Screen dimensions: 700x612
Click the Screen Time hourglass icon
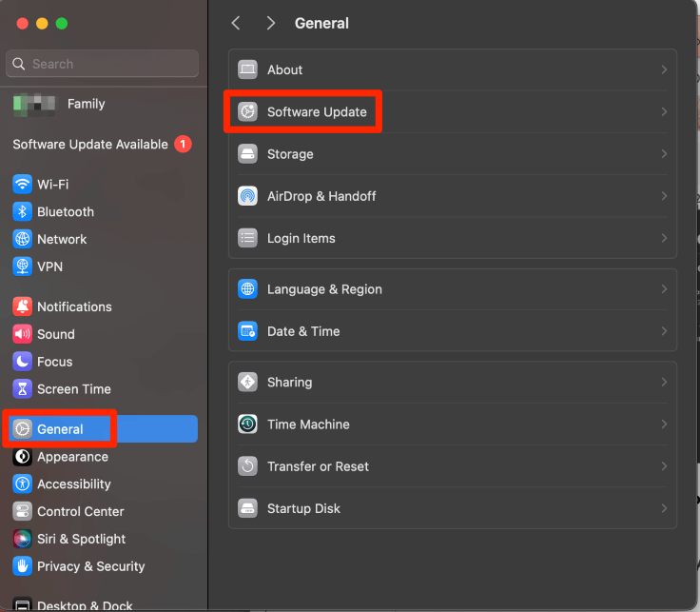coord(22,388)
